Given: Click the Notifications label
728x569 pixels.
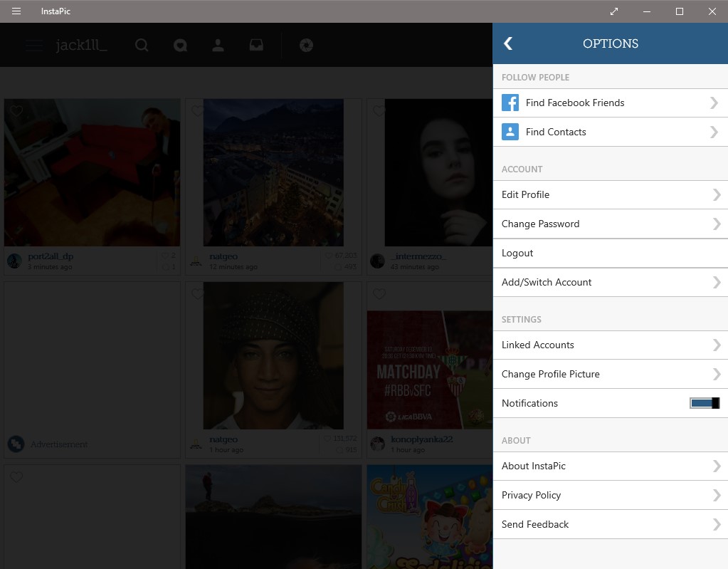Looking at the screenshot, I should [x=529, y=403].
